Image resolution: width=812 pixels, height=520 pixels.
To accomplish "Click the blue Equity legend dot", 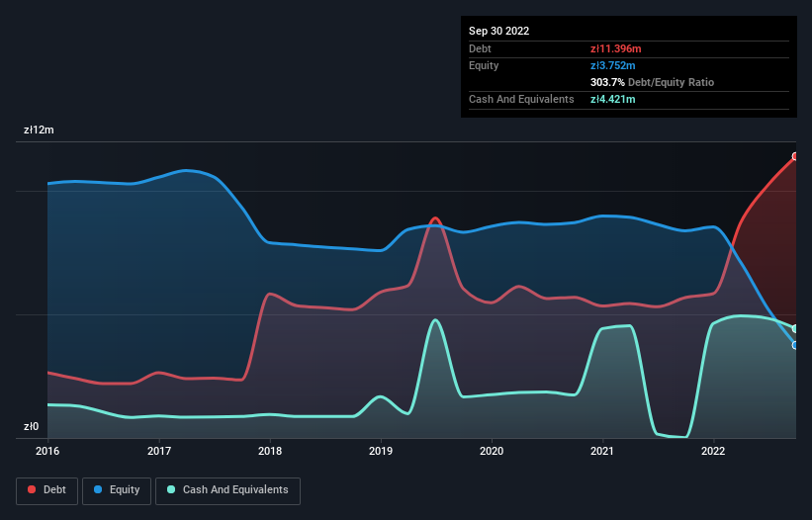I will (97, 489).
